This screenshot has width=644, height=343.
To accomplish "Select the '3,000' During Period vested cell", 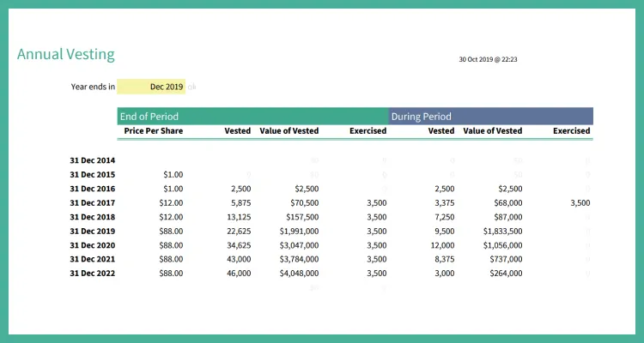I will point(445,274).
